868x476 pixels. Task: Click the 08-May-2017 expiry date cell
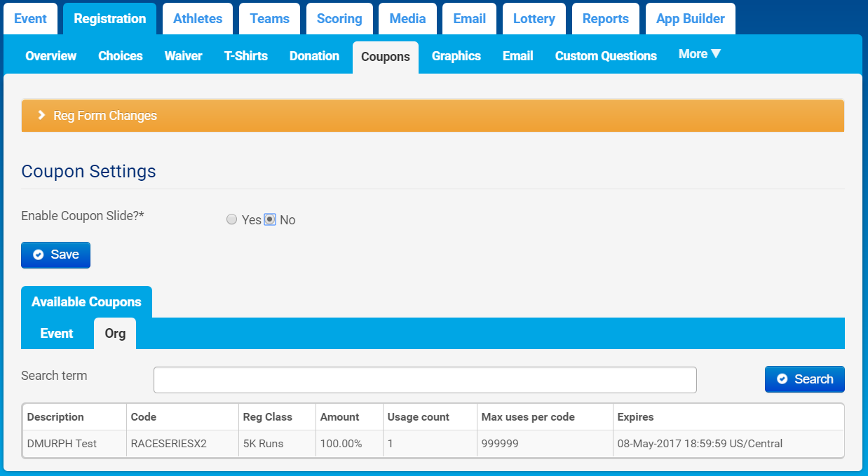[x=728, y=444]
